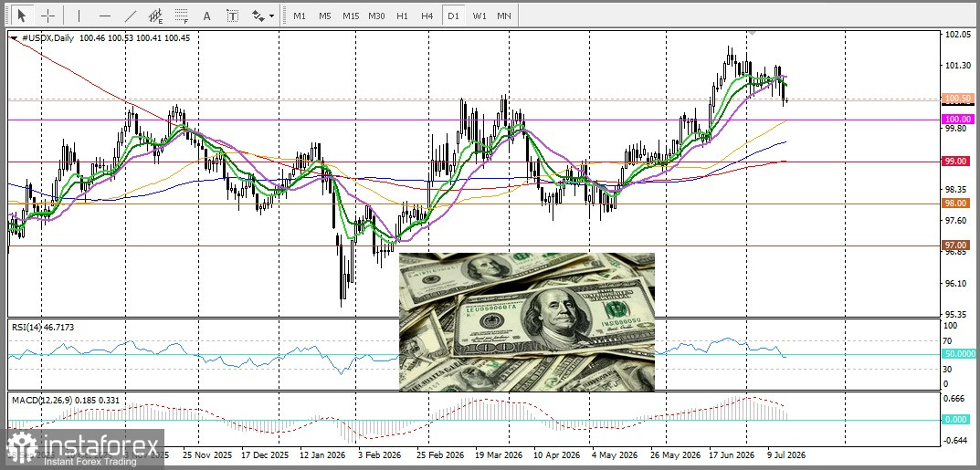980x470 pixels.
Task: Click the 19 Mar 2026 date label
Action: coord(499,454)
